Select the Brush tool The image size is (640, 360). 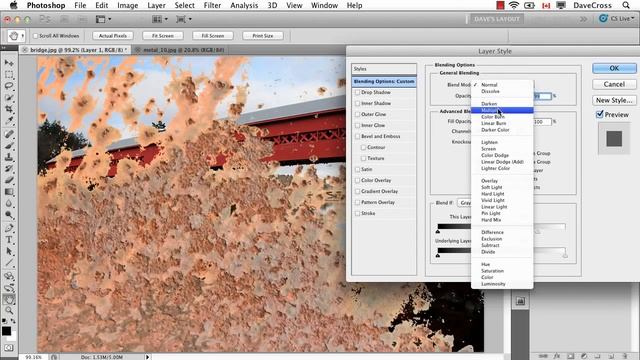pos(9,146)
